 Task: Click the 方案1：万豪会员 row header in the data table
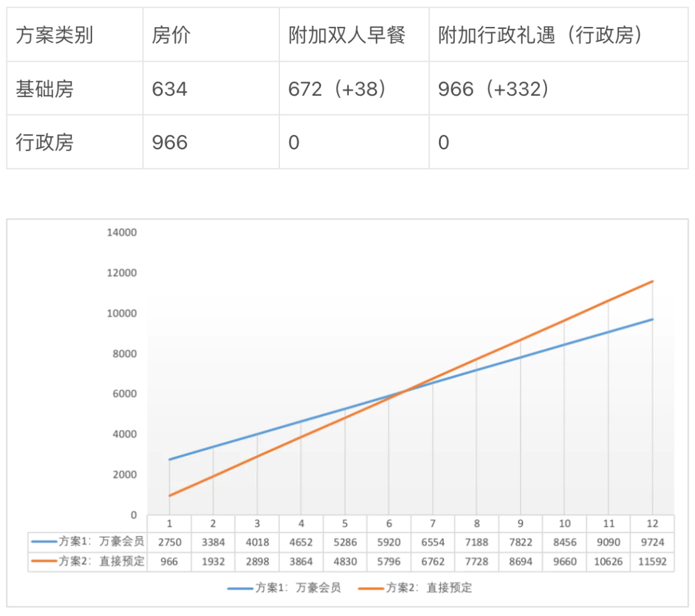(x=88, y=541)
